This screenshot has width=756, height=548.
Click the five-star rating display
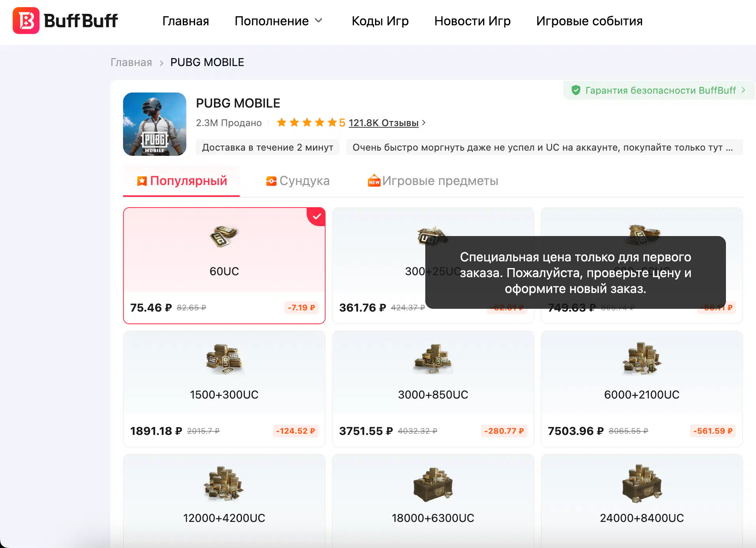click(307, 123)
